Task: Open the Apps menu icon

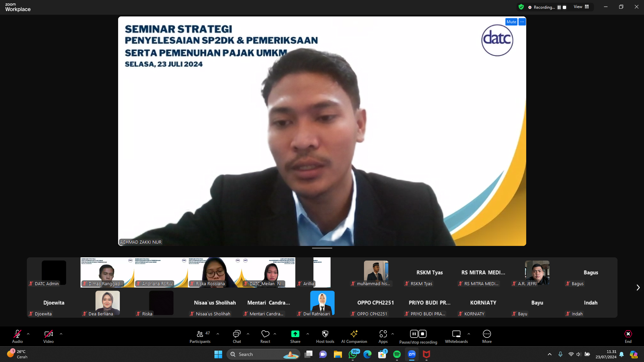Action: pyautogui.click(x=383, y=337)
